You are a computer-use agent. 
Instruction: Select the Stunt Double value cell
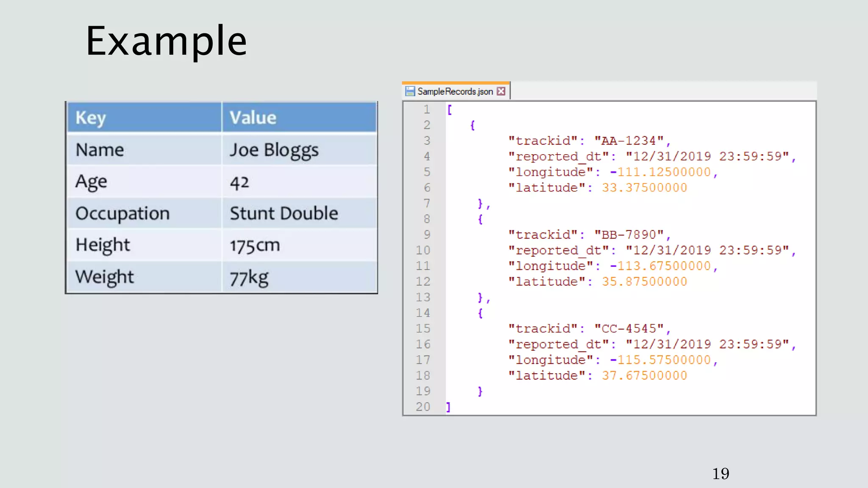(284, 213)
